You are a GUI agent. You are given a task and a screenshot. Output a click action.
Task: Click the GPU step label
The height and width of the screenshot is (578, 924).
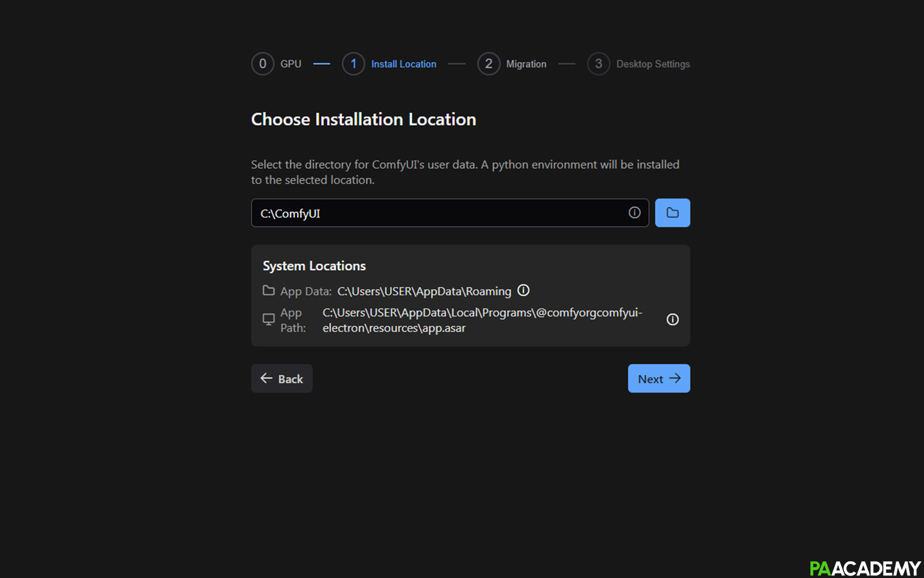[x=291, y=64]
